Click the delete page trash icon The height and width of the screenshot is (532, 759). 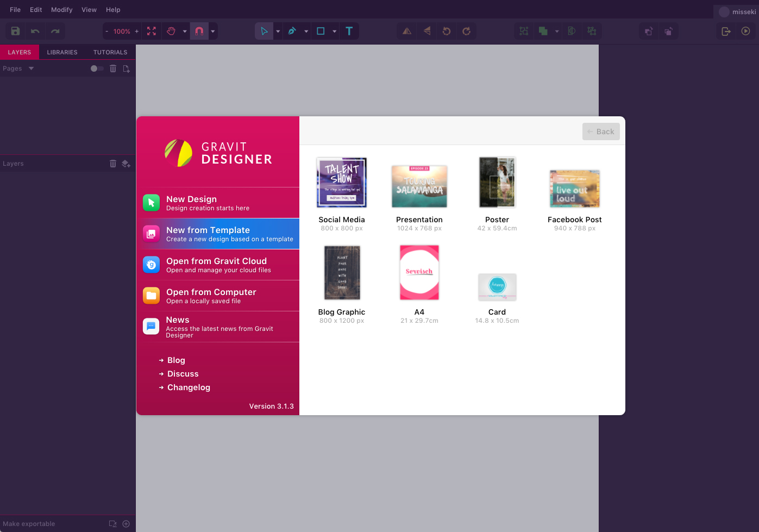tap(113, 68)
